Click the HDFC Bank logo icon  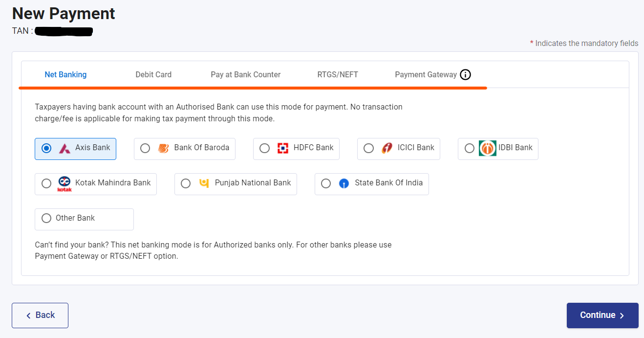click(x=281, y=148)
